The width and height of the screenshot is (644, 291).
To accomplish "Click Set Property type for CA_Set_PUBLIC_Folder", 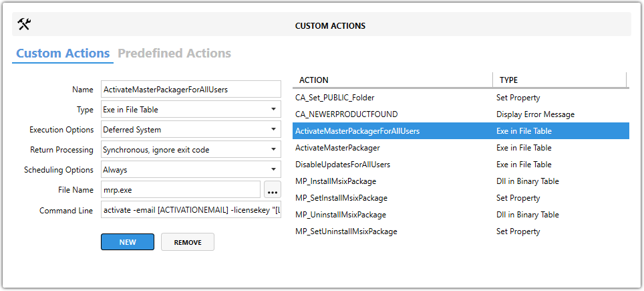I will pos(518,98).
